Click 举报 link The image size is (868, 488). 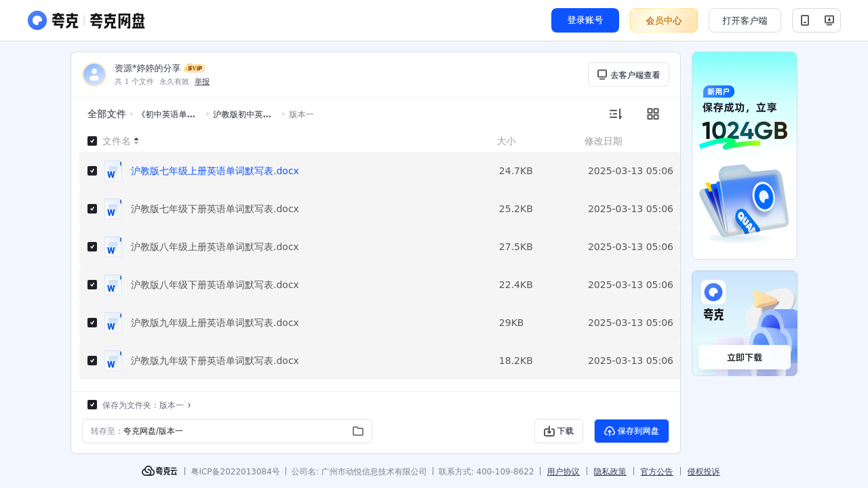(x=202, y=81)
